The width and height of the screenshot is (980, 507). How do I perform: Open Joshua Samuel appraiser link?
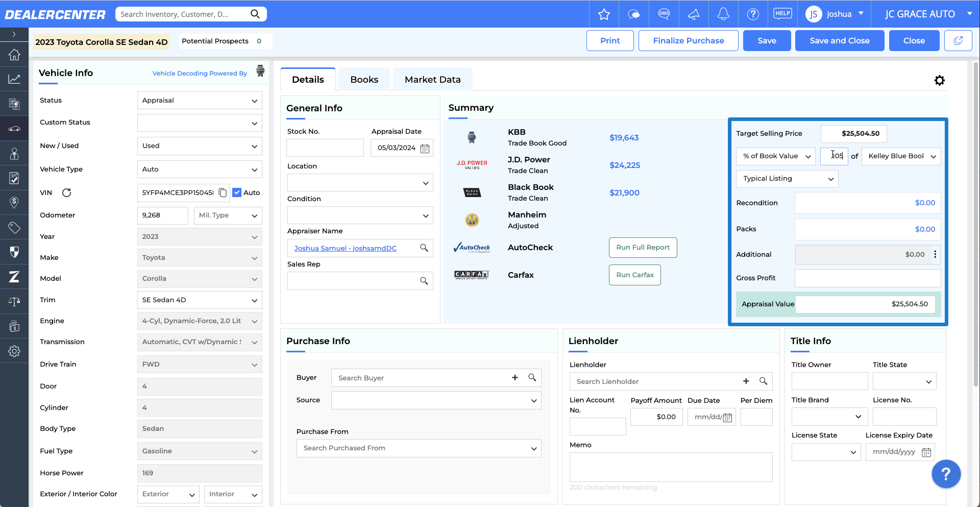[345, 248]
